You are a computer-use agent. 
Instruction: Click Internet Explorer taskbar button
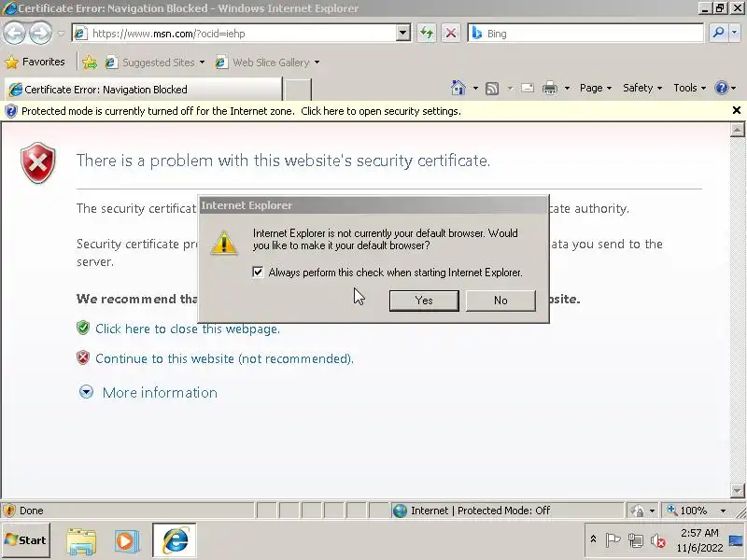[175, 540]
